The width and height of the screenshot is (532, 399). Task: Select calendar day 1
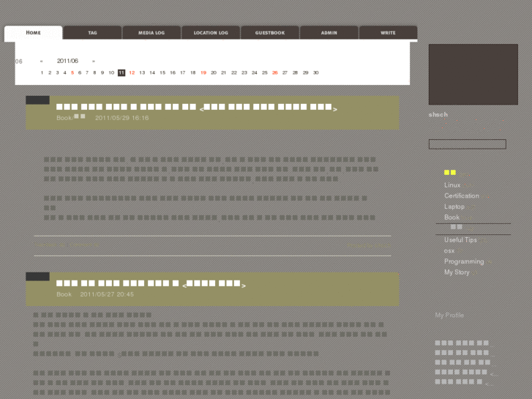42,72
